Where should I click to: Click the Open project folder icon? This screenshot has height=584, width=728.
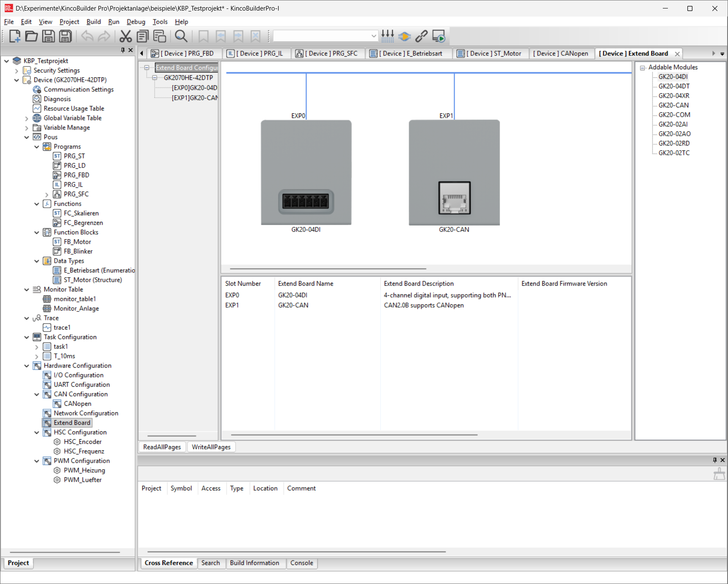[x=31, y=36]
